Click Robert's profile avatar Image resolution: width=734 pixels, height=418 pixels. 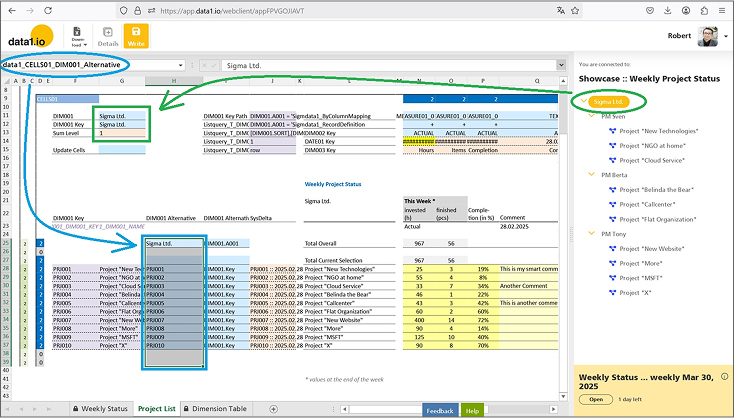click(x=707, y=36)
